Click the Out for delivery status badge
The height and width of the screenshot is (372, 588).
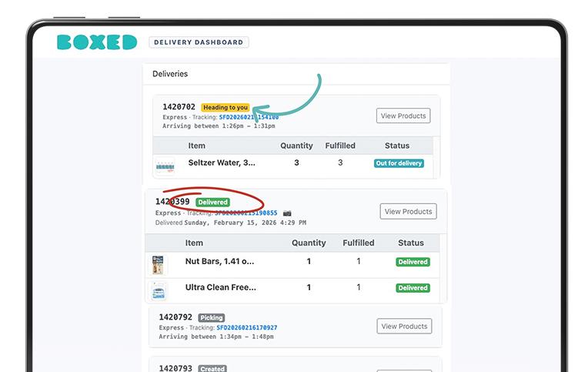click(399, 163)
